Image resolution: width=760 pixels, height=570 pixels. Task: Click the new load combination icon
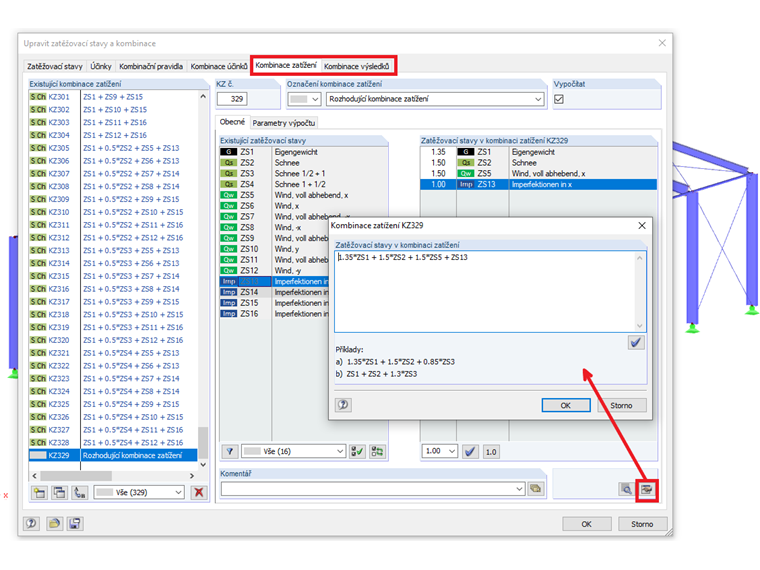click(39, 492)
